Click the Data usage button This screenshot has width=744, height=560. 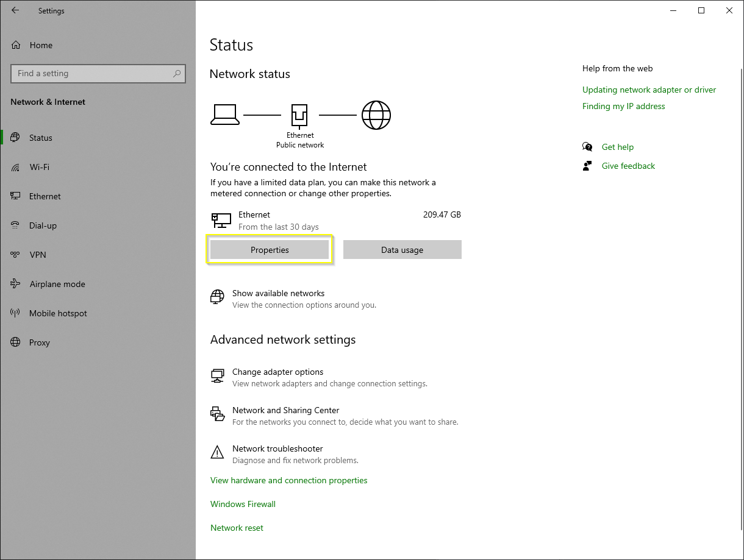click(402, 250)
